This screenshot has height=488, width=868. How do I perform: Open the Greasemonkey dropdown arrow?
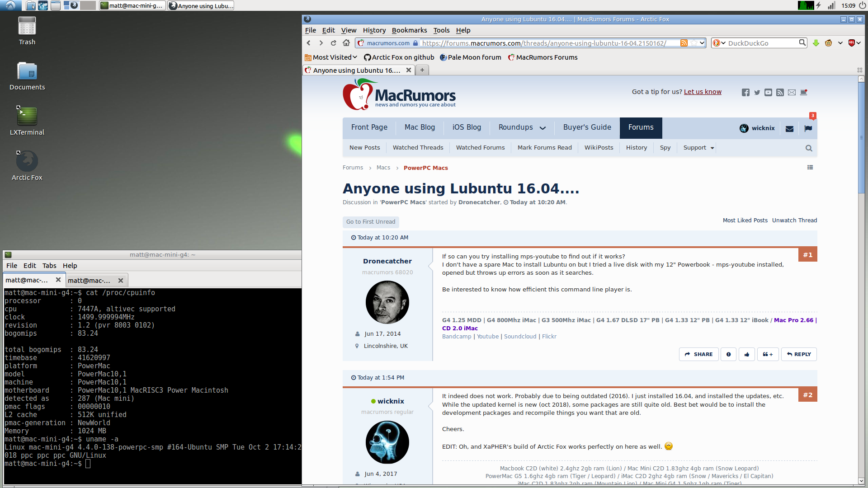pos(840,43)
